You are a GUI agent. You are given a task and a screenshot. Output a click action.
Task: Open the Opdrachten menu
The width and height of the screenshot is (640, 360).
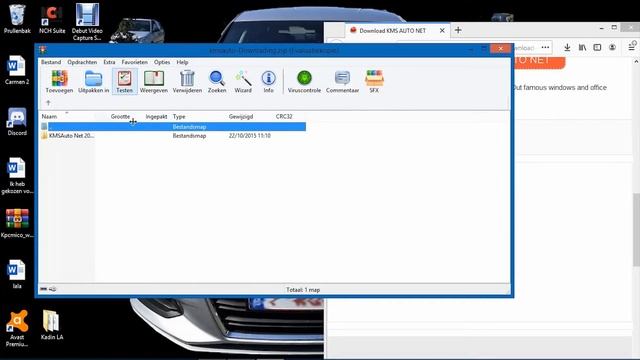82,62
